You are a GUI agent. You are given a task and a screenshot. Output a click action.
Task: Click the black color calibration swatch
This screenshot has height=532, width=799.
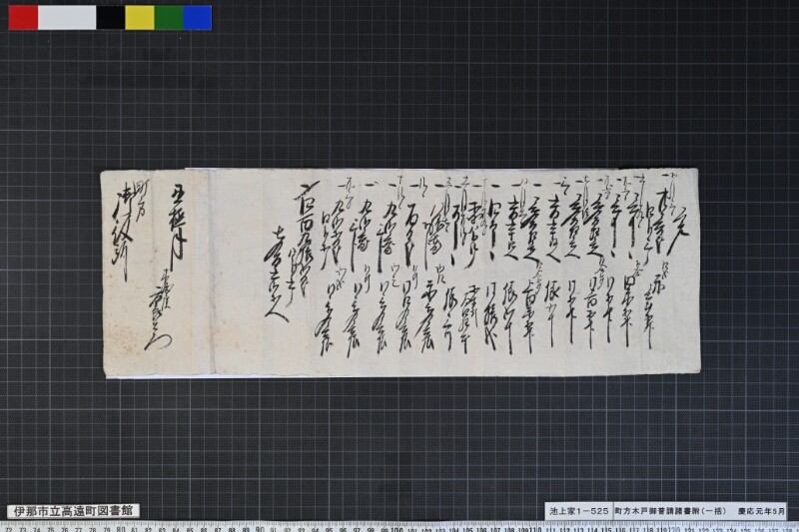coord(111,18)
